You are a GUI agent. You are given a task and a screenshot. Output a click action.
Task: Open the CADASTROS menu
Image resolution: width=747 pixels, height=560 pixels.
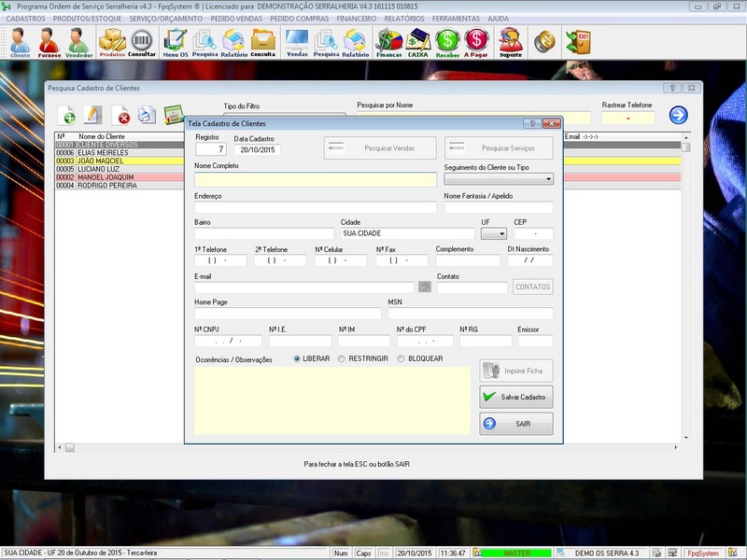tap(25, 19)
